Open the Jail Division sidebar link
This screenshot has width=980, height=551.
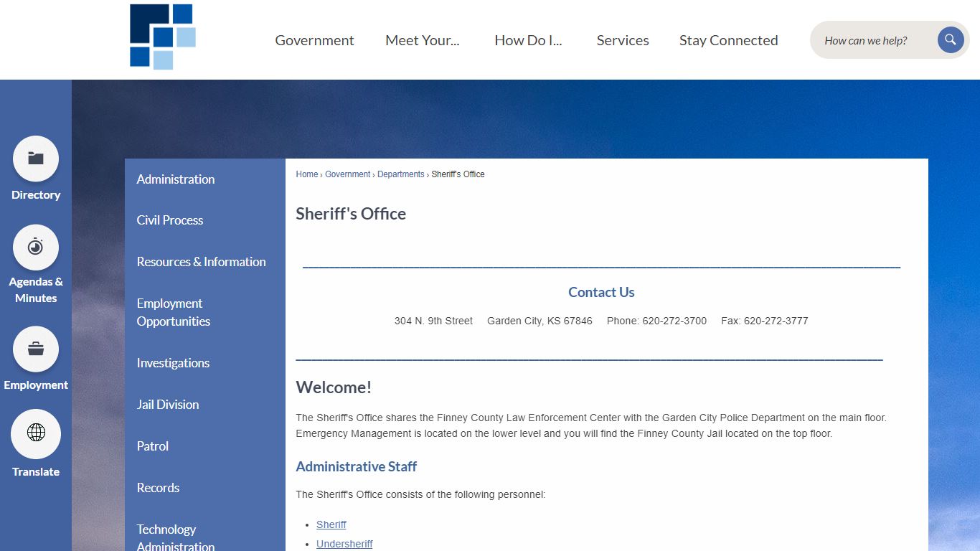click(205, 405)
